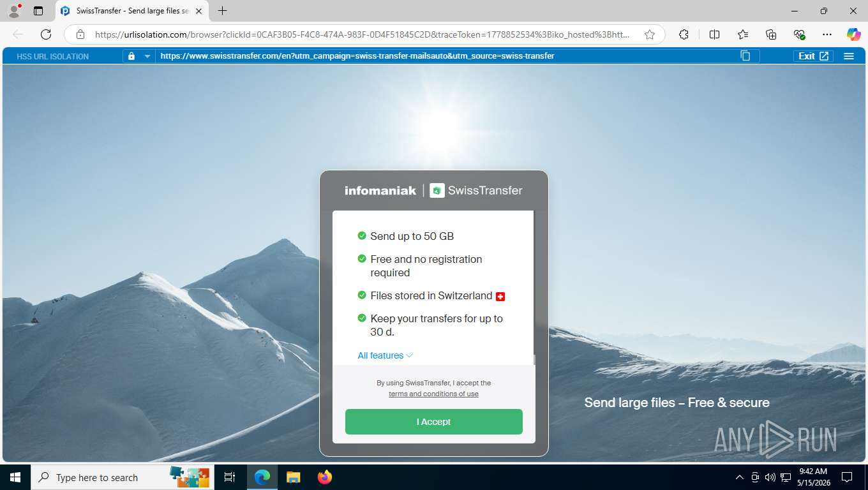Open the URL isolation hamburger menu

(849, 56)
